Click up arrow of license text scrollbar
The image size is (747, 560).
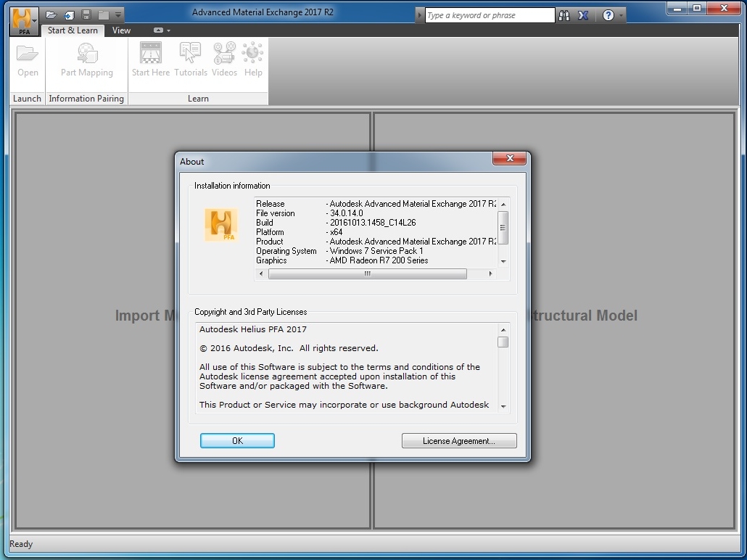[x=503, y=330]
